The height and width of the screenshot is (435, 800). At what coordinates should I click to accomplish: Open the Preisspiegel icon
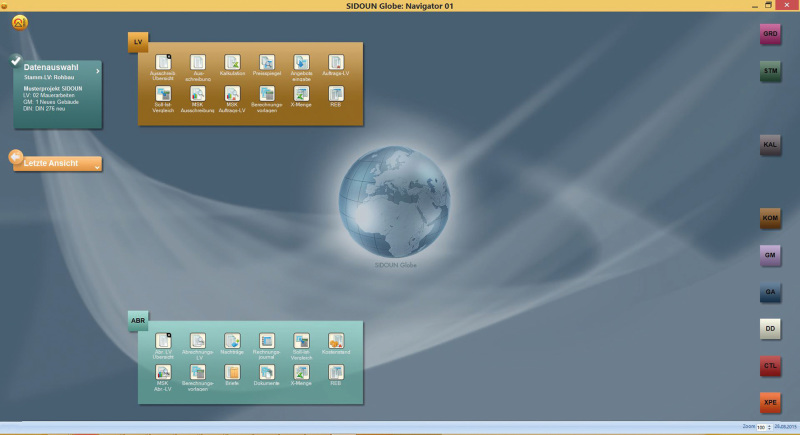click(x=267, y=62)
